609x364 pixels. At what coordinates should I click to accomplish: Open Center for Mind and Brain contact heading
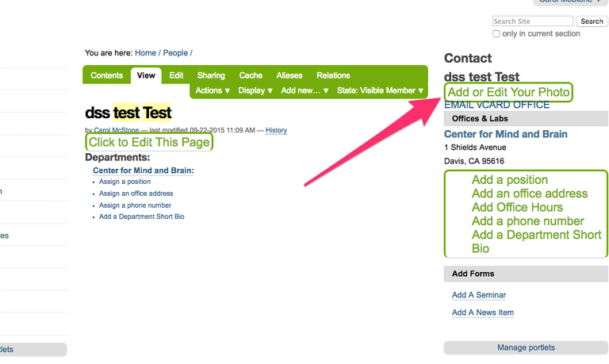coord(506,134)
